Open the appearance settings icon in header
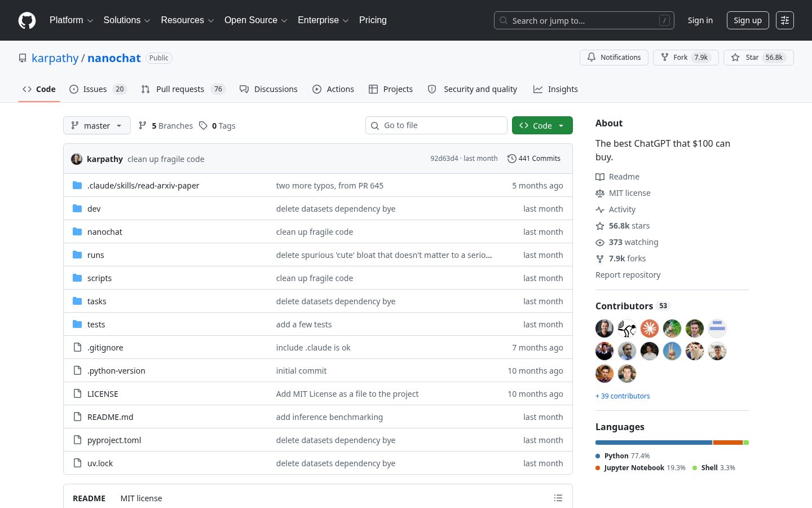This screenshot has height=508, width=812. click(x=785, y=20)
